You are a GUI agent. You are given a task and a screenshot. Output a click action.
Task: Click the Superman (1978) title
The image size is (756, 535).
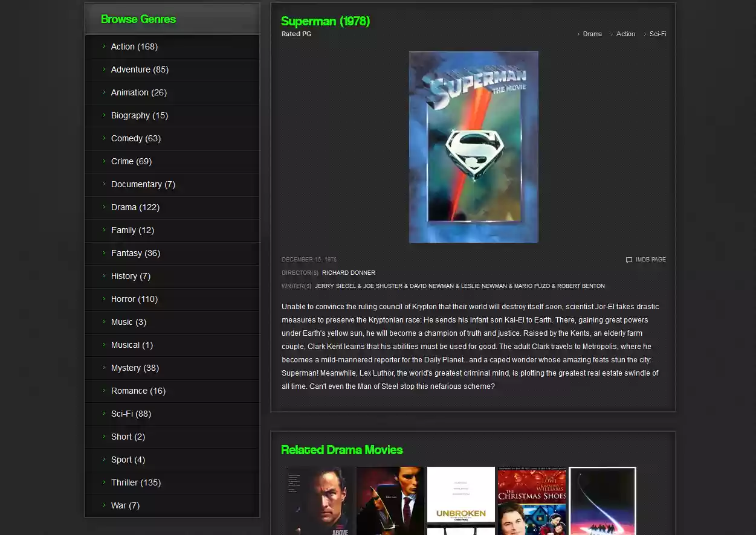325,21
